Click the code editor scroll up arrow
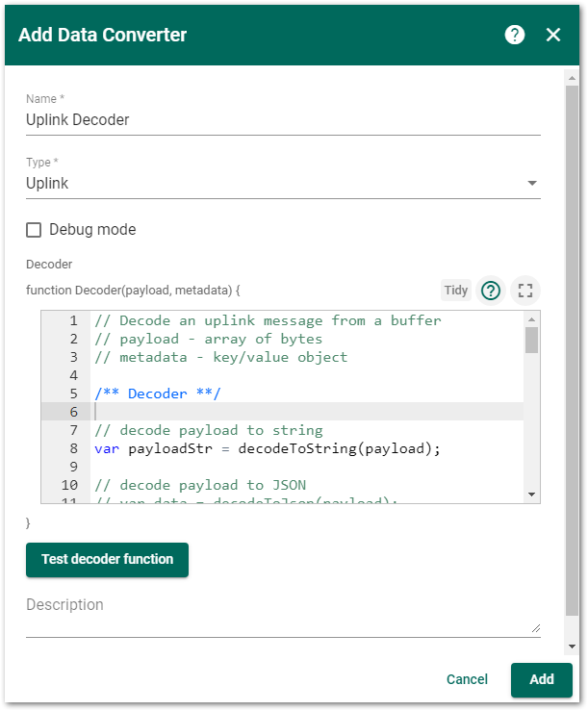The image size is (588, 711). [x=531, y=318]
